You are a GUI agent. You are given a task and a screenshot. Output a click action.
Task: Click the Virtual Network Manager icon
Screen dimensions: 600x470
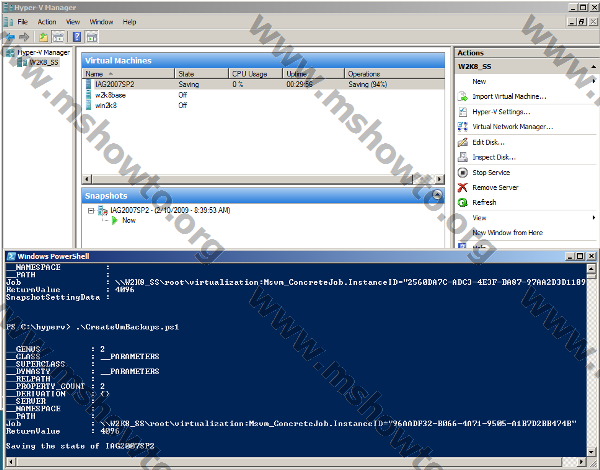point(463,127)
